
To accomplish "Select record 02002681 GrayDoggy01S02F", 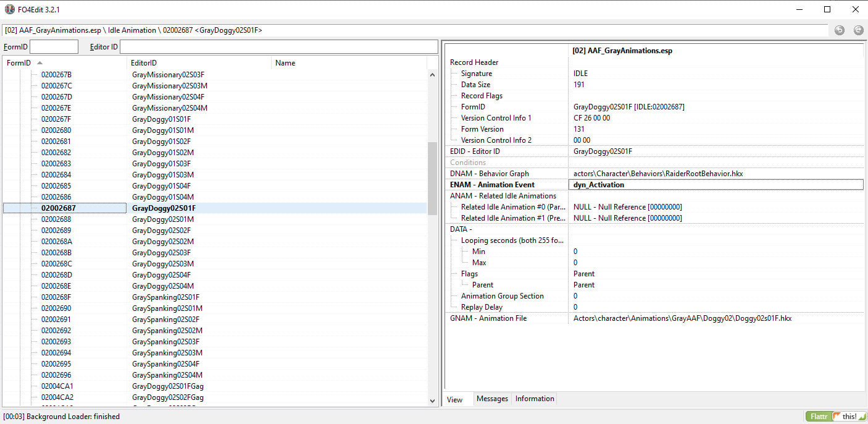I will pos(215,142).
